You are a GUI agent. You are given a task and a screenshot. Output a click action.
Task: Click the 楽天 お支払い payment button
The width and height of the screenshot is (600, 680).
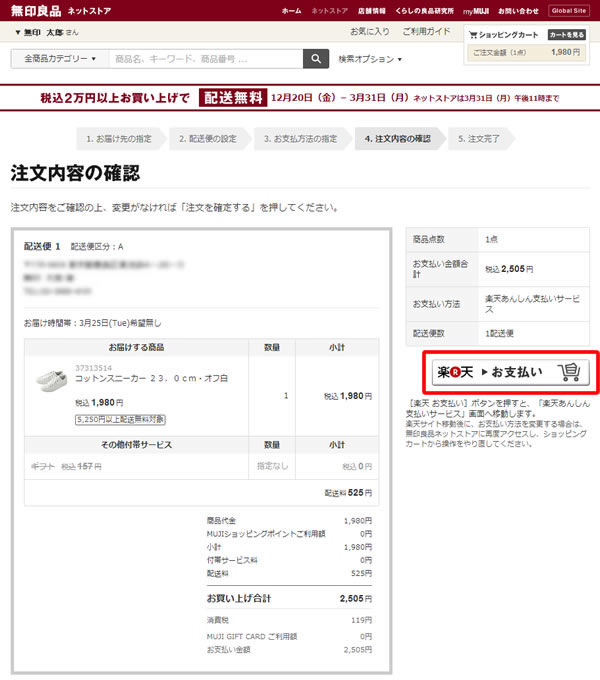(x=508, y=372)
